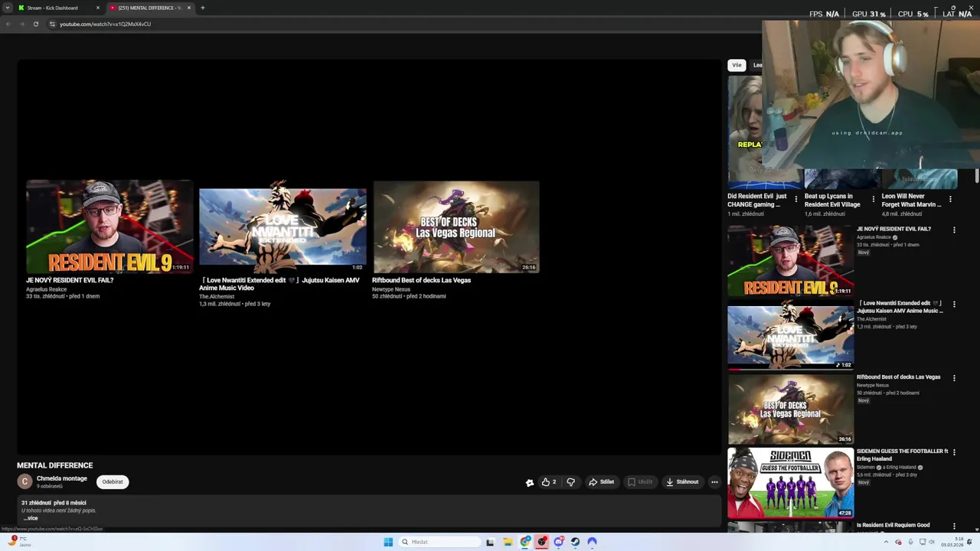
Task: Open a new browser tab with plus icon
Action: point(202,8)
